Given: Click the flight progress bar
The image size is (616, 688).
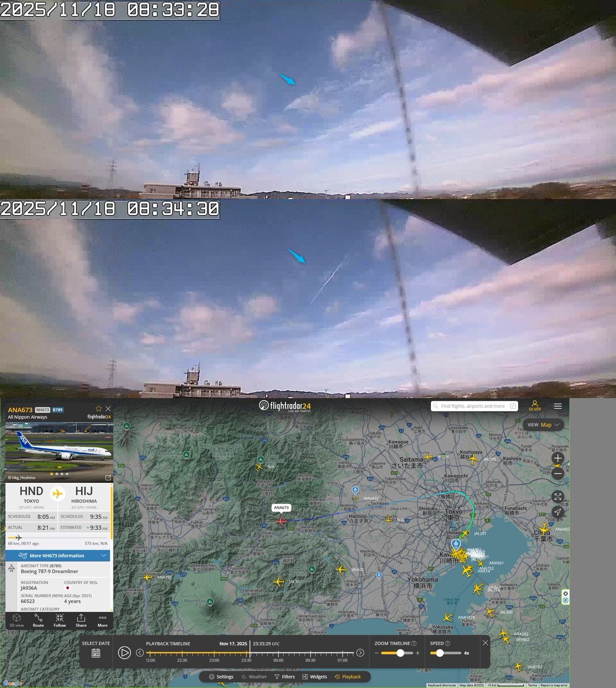Looking at the screenshot, I should point(58,538).
